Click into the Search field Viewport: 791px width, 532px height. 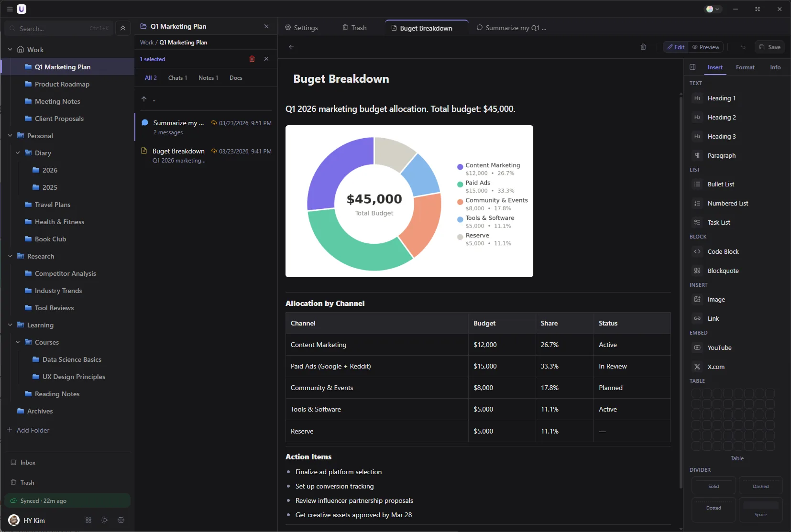pos(53,28)
